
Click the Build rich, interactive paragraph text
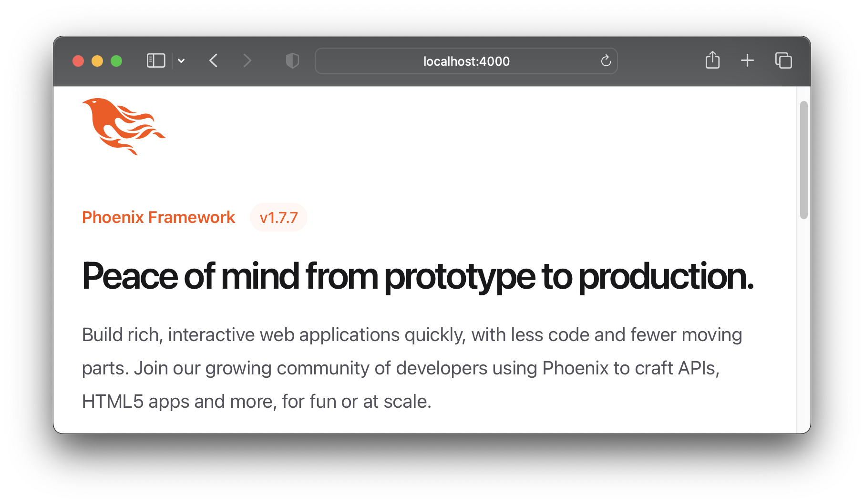coord(412,368)
